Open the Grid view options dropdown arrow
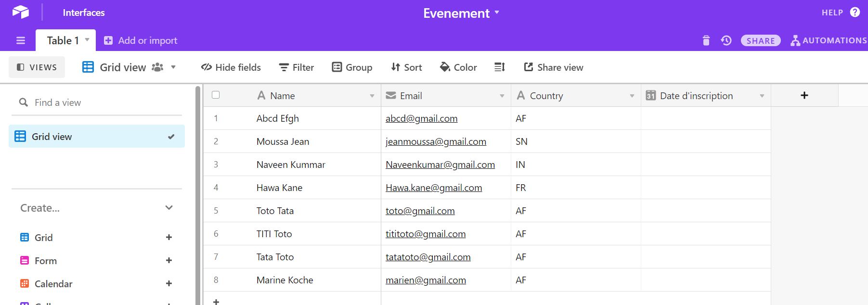This screenshot has height=305, width=868. click(x=173, y=67)
